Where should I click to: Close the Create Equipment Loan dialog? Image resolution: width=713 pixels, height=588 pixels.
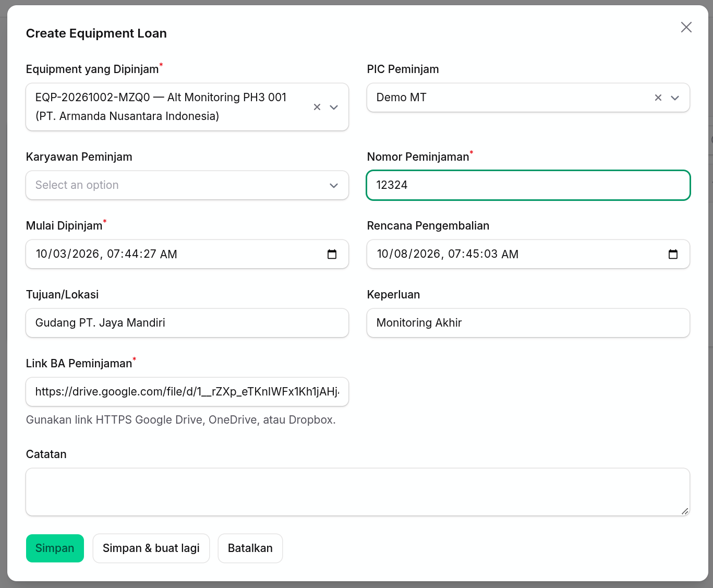pos(686,27)
